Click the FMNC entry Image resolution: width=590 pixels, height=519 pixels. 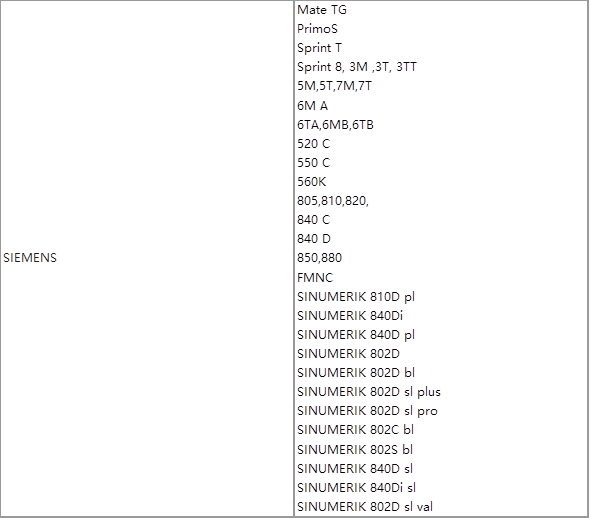(x=315, y=278)
